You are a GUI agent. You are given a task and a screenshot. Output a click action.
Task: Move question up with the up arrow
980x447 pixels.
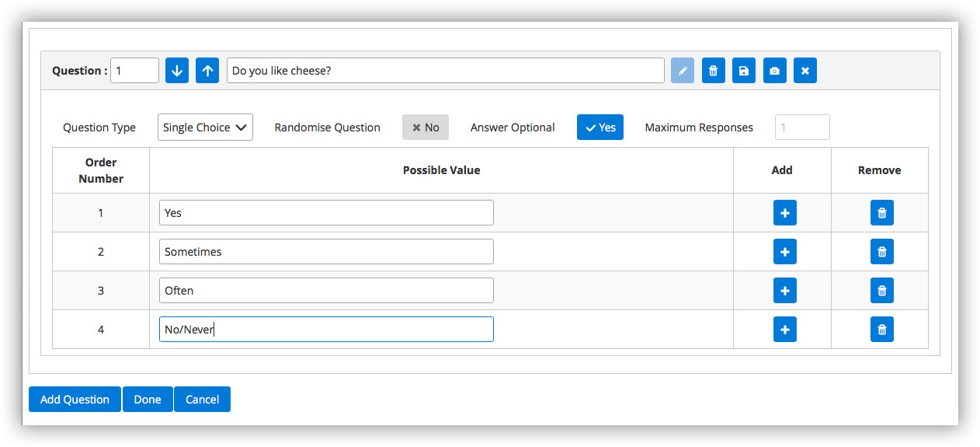207,71
